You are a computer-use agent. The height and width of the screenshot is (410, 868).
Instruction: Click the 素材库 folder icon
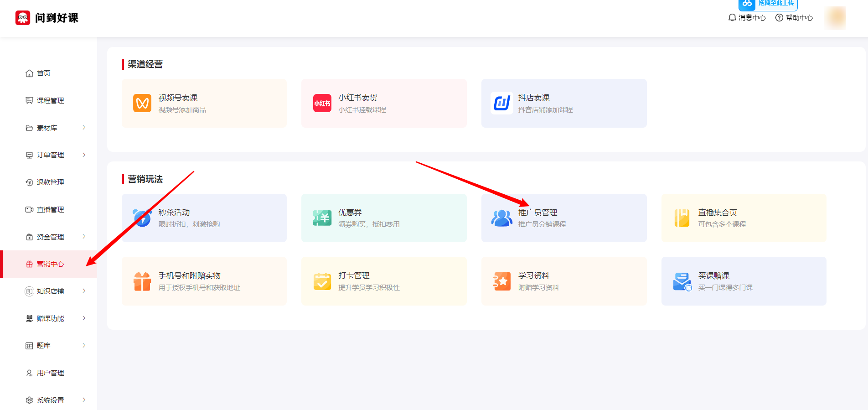pyautogui.click(x=29, y=128)
